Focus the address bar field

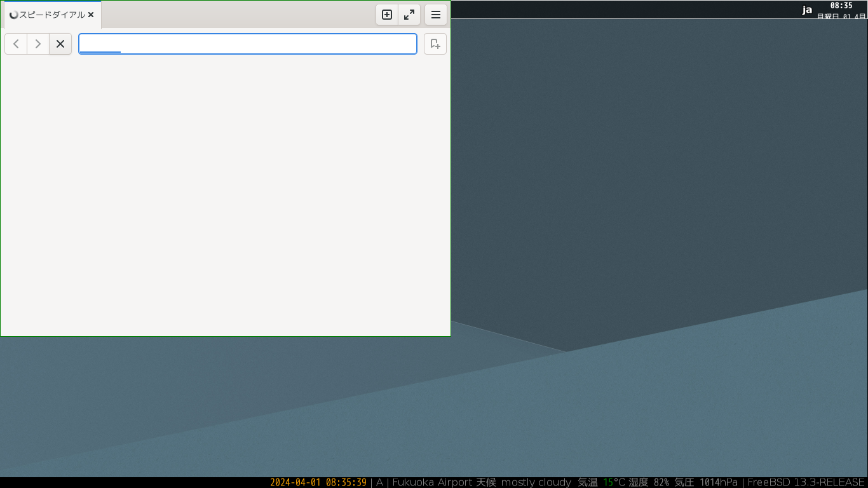point(248,44)
